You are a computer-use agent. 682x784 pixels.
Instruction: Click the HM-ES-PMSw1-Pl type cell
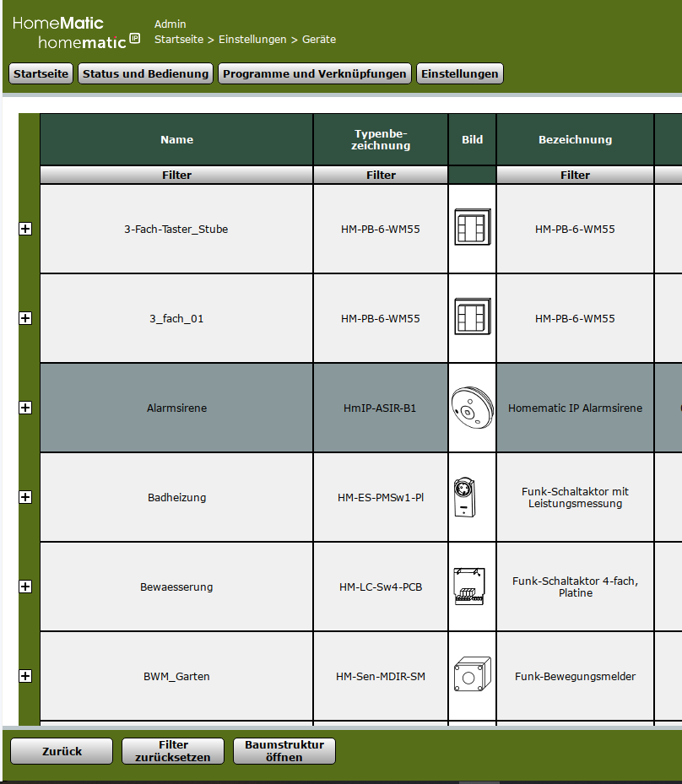point(381,498)
